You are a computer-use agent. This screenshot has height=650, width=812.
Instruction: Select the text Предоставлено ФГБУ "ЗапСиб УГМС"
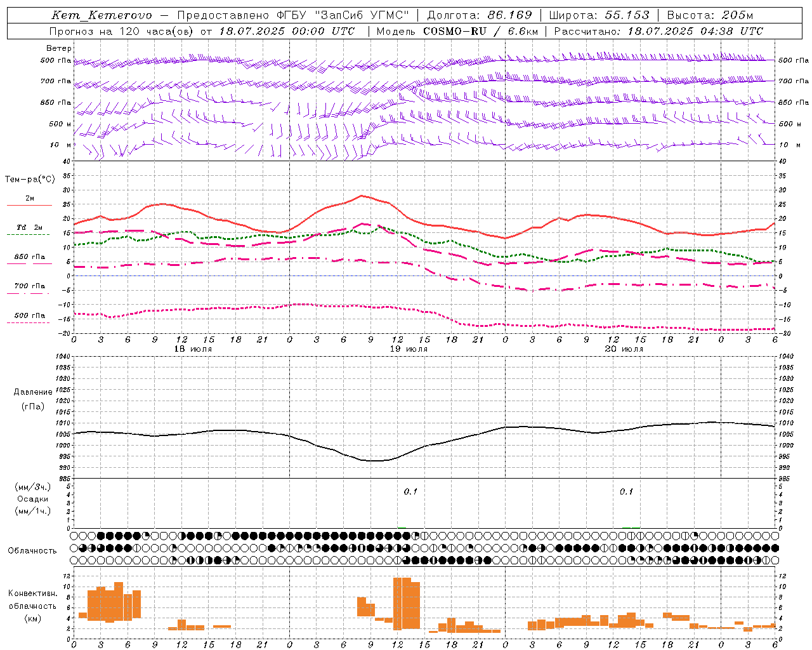pos(293,15)
